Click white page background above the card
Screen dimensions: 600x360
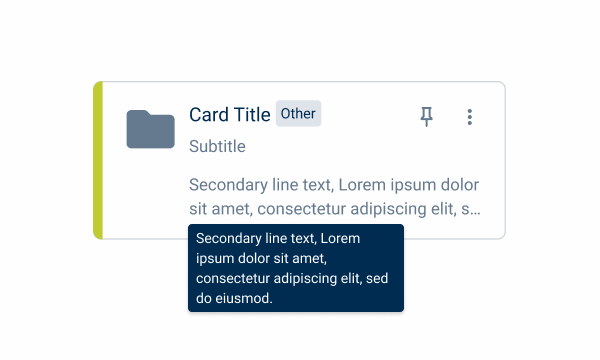(298, 38)
